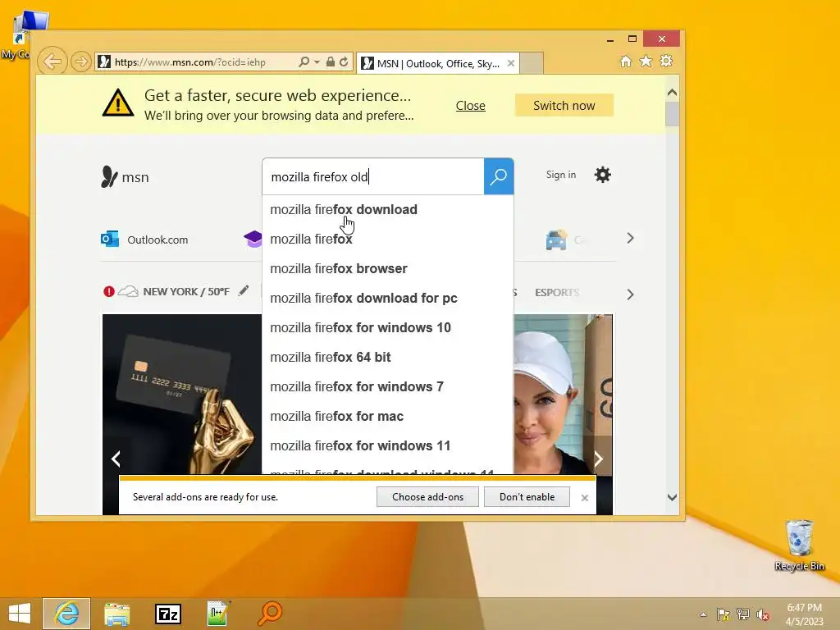840x630 pixels.
Task: Edit weather location with the pencil icon
Action: 244,290
